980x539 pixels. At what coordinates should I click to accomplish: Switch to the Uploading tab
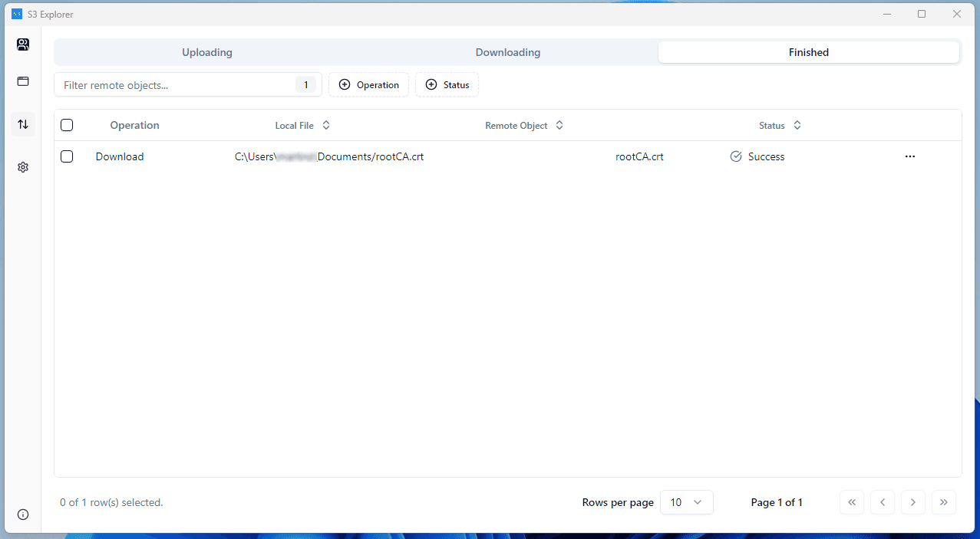(x=207, y=52)
